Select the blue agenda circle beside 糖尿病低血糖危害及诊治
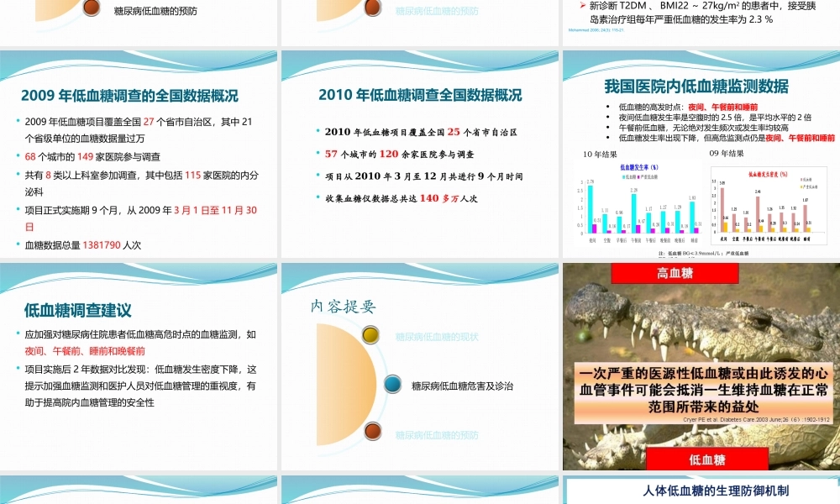This screenshot has height=504, width=840. click(x=392, y=384)
